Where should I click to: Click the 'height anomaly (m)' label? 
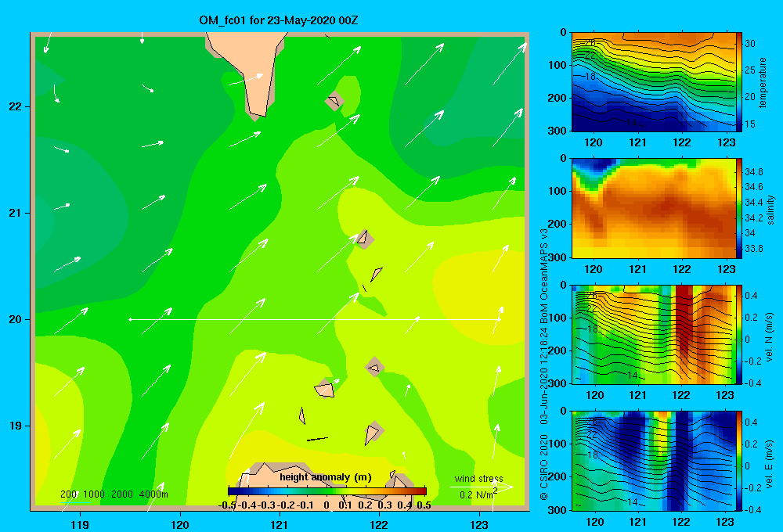326,477
